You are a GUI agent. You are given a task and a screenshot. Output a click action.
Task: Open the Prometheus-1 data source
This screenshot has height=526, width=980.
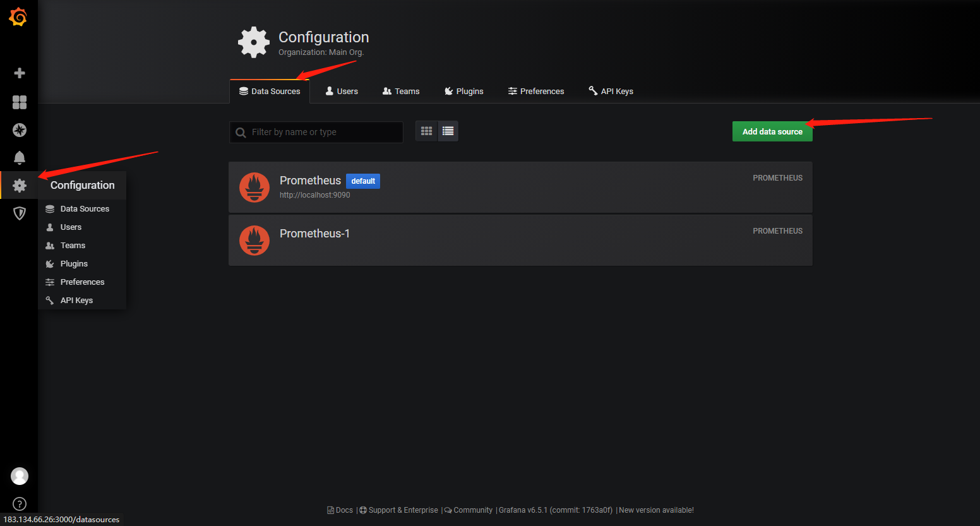[520, 241]
